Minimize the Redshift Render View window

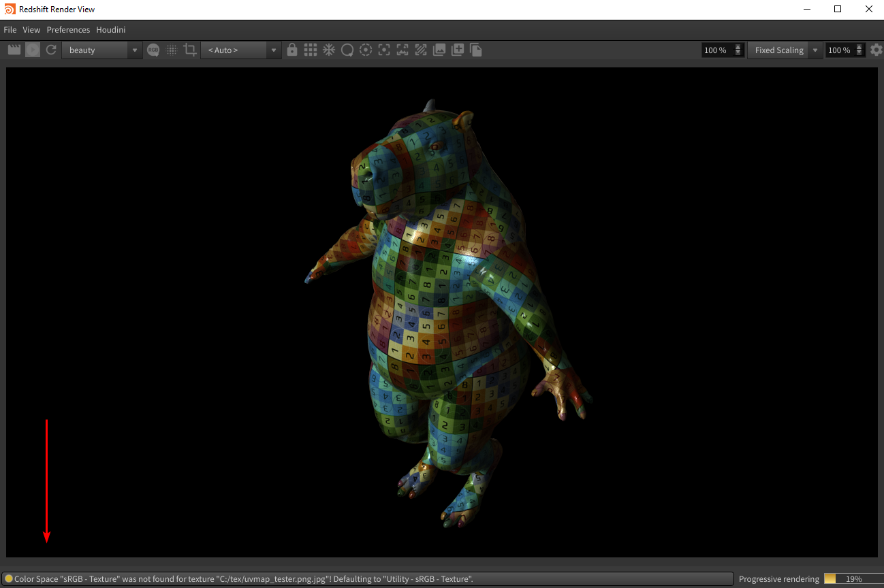click(x=806, y=9)
